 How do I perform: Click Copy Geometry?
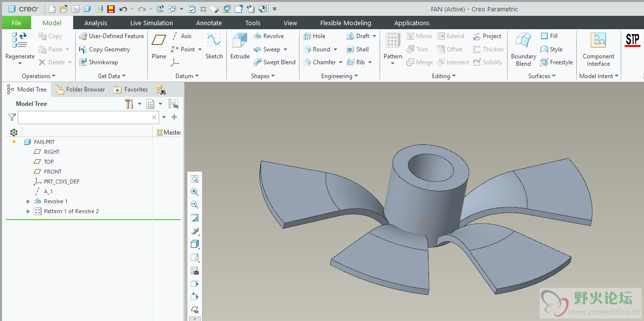tap(104, 49)
